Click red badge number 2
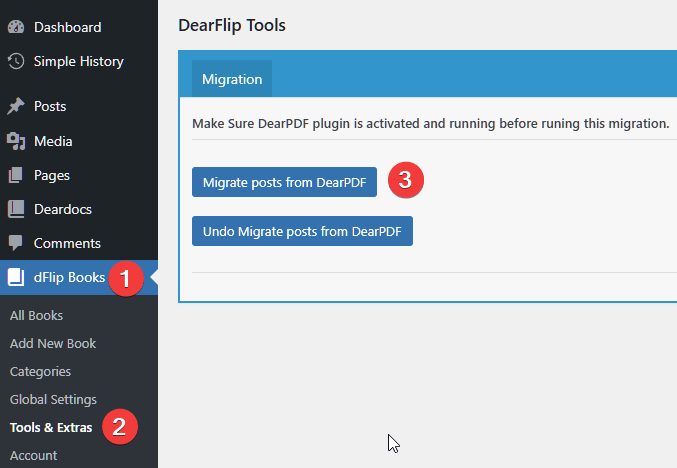Image resolution: width=677 pixels, height=468 pixels. (119, 427)
